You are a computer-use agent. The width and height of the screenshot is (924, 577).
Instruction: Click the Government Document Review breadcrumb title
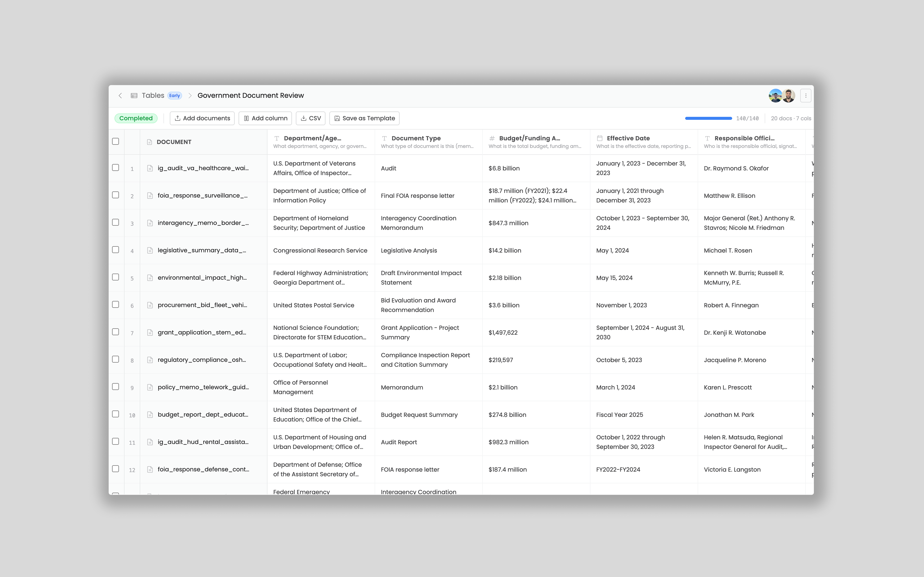tap(250, 95)
